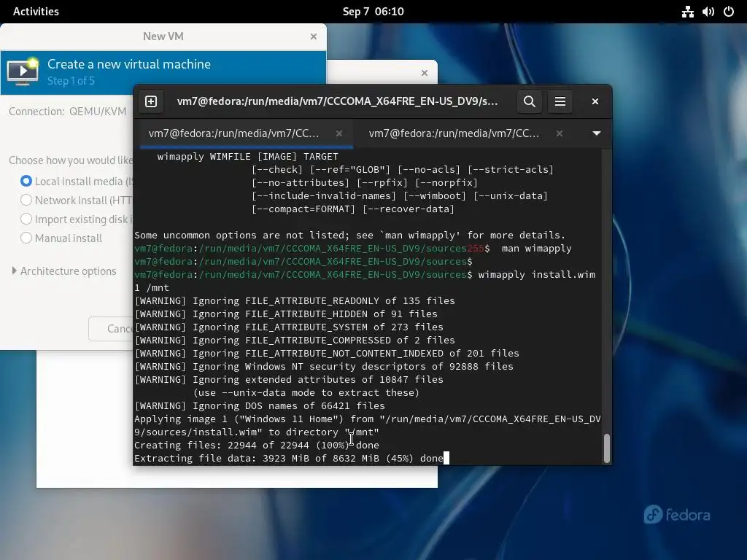Viewport: 747px width, 560px height.
Task: Close the New VM dialog
Action: [314, 36]
